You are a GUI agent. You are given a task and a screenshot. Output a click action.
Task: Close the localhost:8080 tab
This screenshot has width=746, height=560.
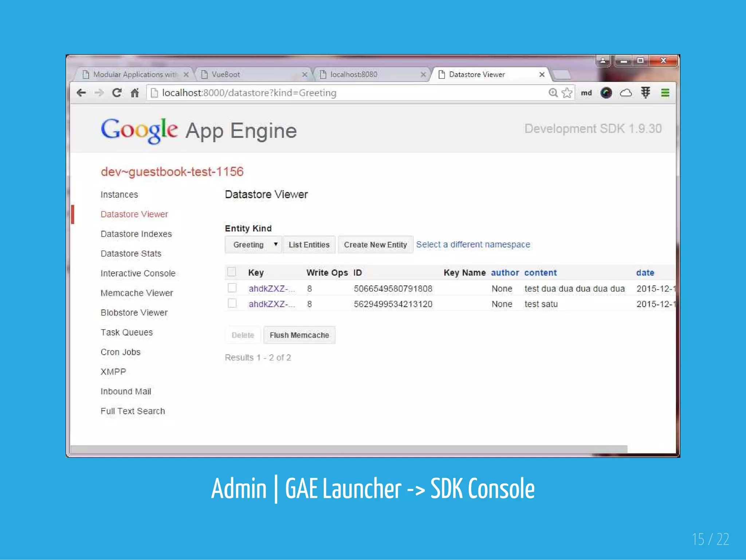click(423, 74)
